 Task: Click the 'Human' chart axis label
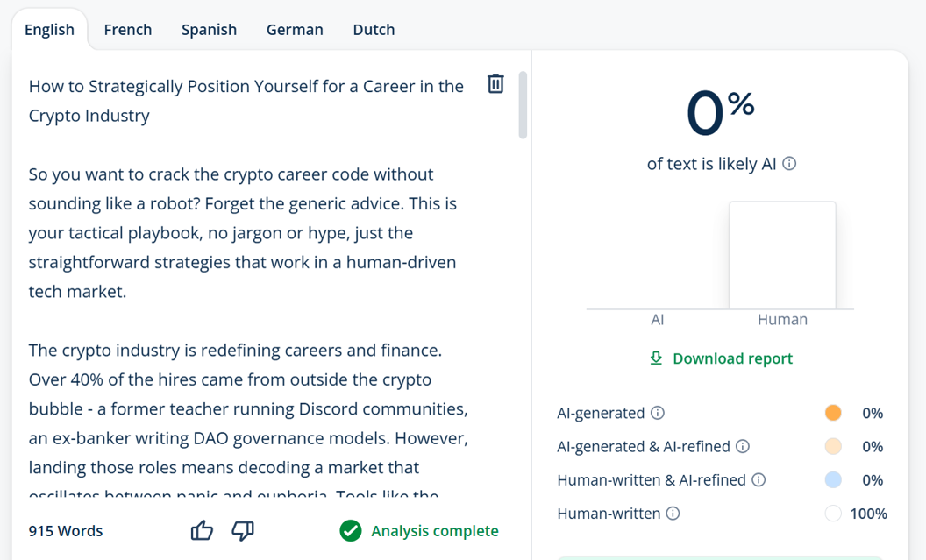[782, 319]
